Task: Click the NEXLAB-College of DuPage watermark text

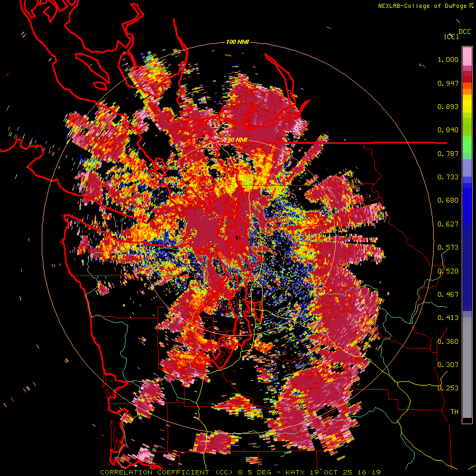Action: coord(425,6)
